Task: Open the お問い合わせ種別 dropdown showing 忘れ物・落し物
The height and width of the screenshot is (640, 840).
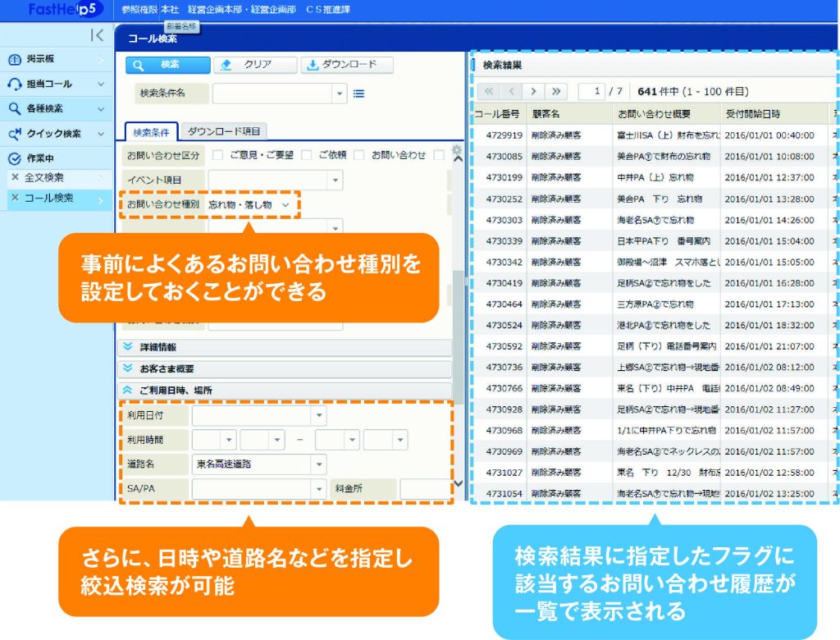Action: [x=285, y=205]
